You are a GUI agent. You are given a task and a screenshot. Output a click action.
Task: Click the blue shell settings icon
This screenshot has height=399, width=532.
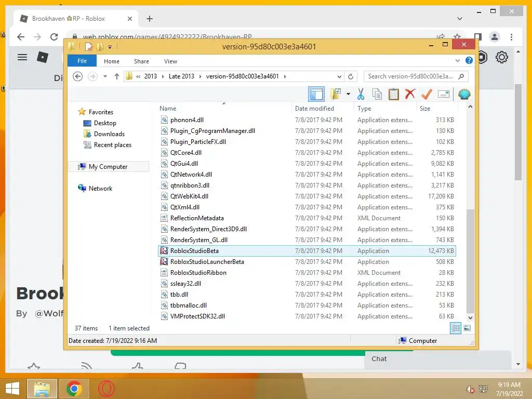(464, 94)
